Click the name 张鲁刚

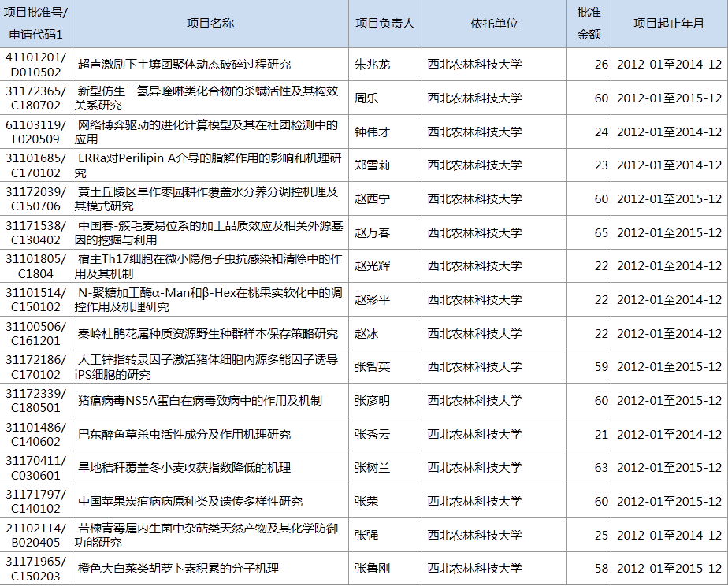[x=373, y=569]
